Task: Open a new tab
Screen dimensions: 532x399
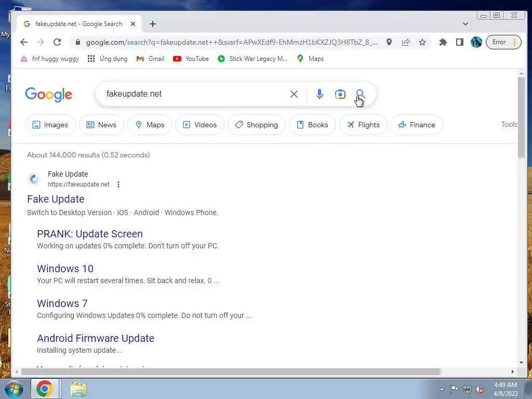Action: pyautogui.click(x=153, y=24)
